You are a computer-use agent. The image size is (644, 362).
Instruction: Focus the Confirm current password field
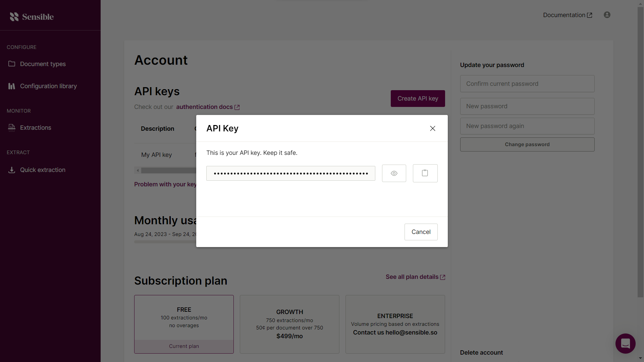[x=527, y=84]
